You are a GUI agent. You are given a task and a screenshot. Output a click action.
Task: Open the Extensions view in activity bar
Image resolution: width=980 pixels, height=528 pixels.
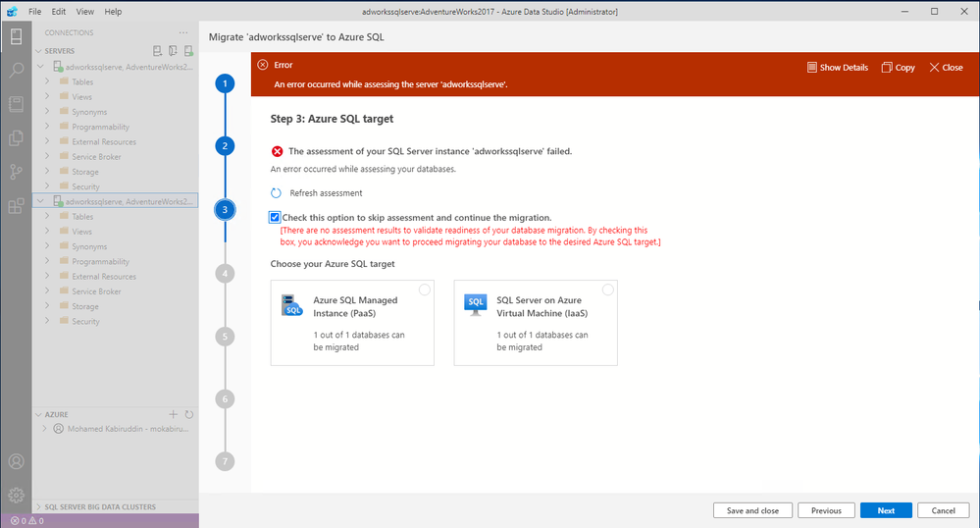[x=17, y=205]
